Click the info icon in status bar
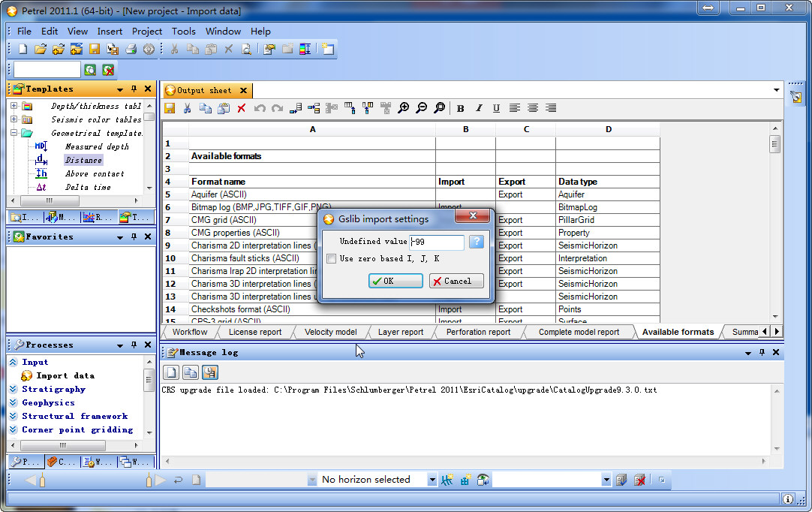This screenshot has height=512, width=812. [x=788, y=498]
